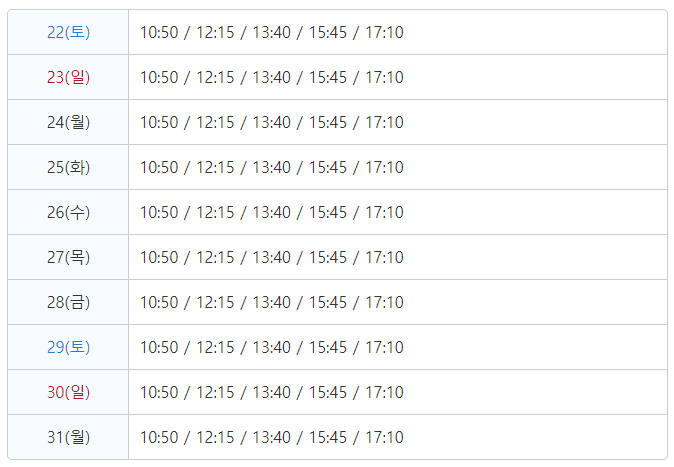The width and height of the screenshot is (674, 467).
Task: Click the 10:50 time on 27(목)
Action: (159, 257)
